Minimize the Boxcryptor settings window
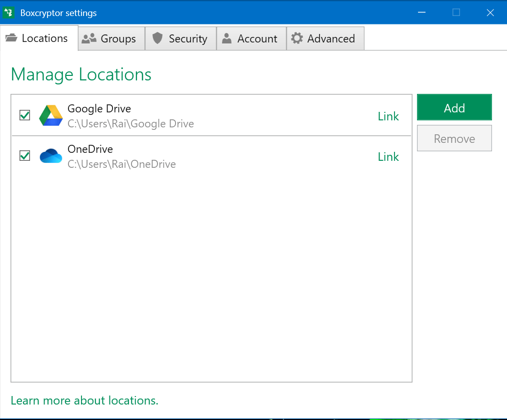The width and height of the screenshot is (507, 420). pos(421,12)
